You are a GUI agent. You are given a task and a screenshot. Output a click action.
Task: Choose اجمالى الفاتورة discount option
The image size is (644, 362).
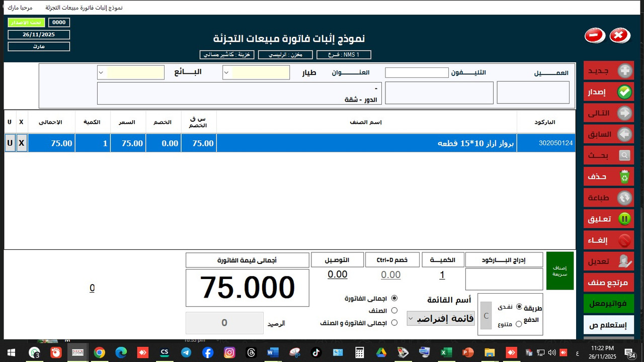tap(394, 298)
